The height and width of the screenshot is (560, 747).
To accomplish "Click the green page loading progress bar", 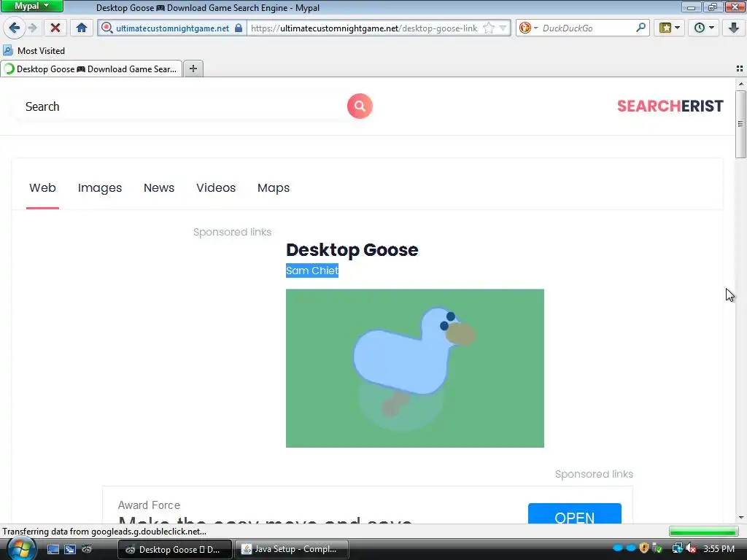I will (x=703, y=531).
